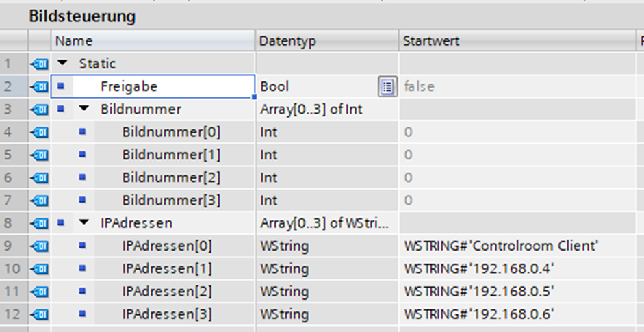Click the blue square marker beside Bildnummer[0]
Viewport: 644px width, 332px height.
click(x=83, y=132)
